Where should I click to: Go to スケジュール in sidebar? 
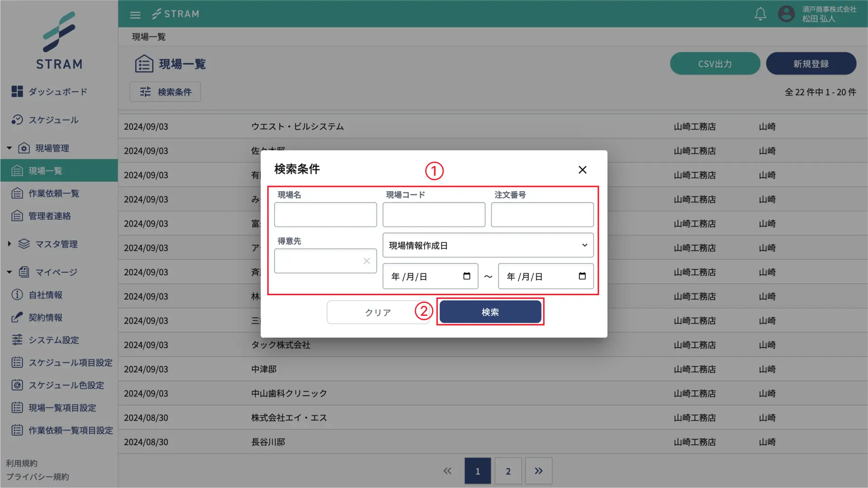[53, 120]
